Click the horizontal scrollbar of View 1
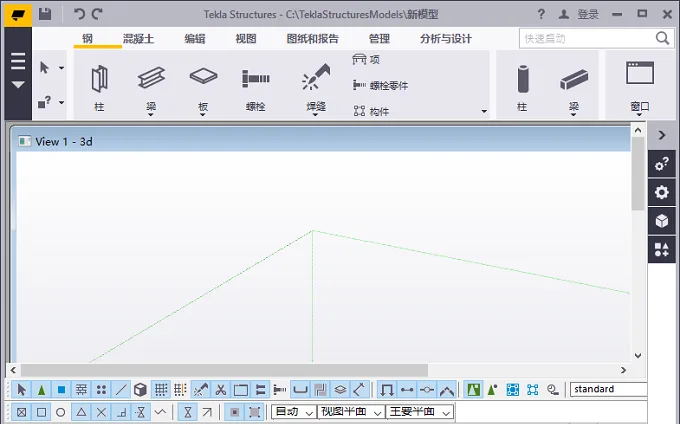680x424 pixels. 318,370
